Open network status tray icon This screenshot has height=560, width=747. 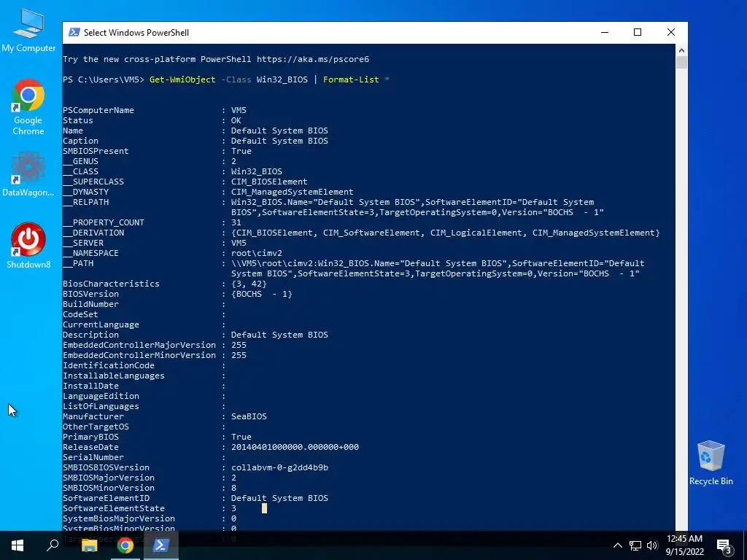635,545
